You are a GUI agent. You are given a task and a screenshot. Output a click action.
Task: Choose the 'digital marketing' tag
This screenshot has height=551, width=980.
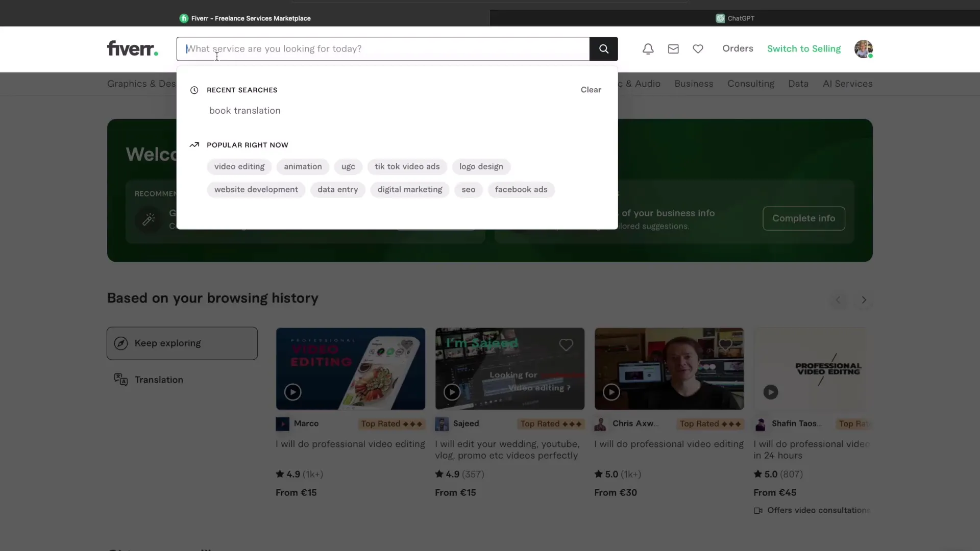point(410,190)
